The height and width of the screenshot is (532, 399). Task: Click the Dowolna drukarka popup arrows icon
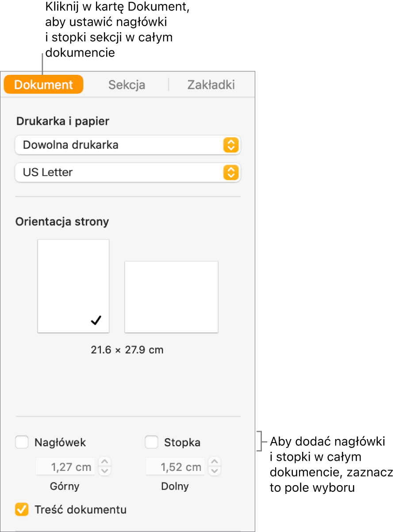tap(231, 145)
